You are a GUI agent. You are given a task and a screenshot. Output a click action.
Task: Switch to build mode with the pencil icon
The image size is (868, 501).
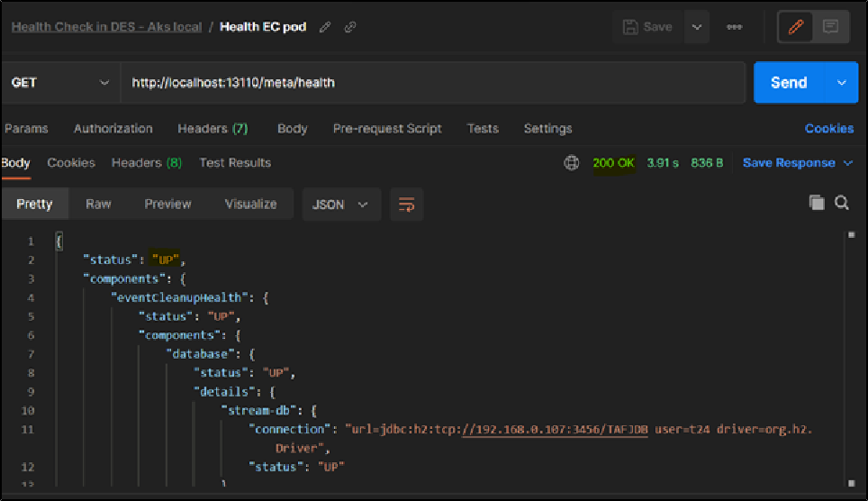coord(795,27)
